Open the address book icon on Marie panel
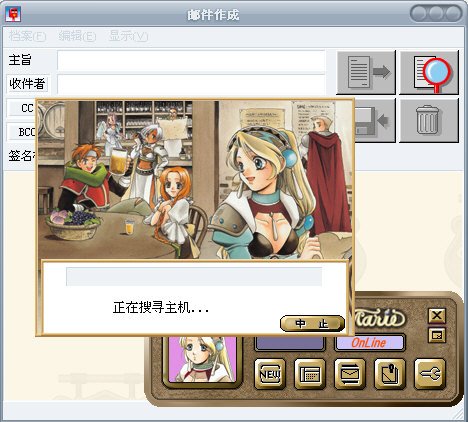The width and height of the screenshot is (468, 422). coord(310,374)
